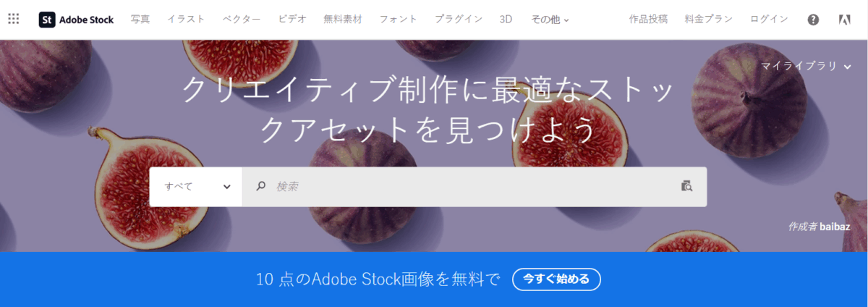The width and height of the screenshot is (868, 307).
Task: Go to the イラスト section
Action: 186,20
